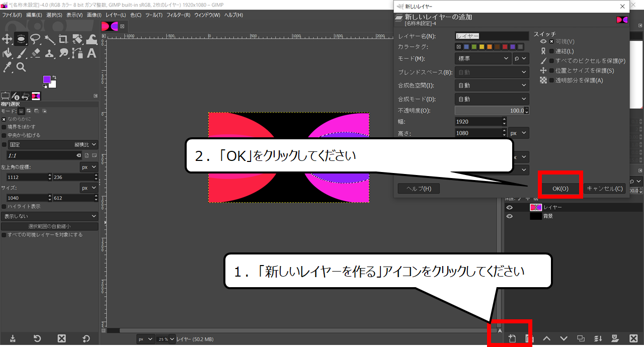Select the Unified Transform tool
The width and height of the screenshot is (644, 347).
77,39
